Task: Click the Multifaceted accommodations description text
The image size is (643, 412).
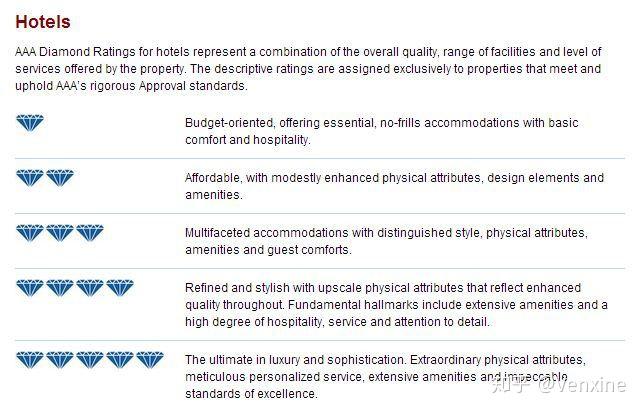Action: (386, 241)
